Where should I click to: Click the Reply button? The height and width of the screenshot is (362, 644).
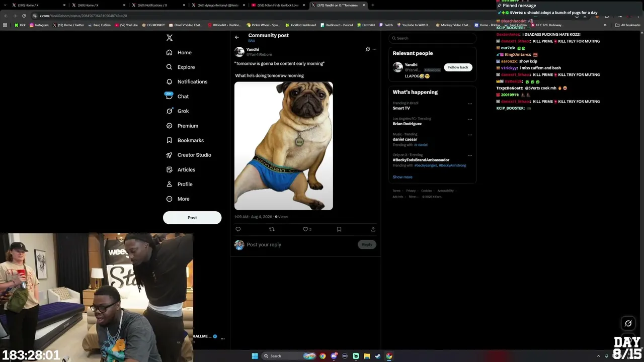367,244
